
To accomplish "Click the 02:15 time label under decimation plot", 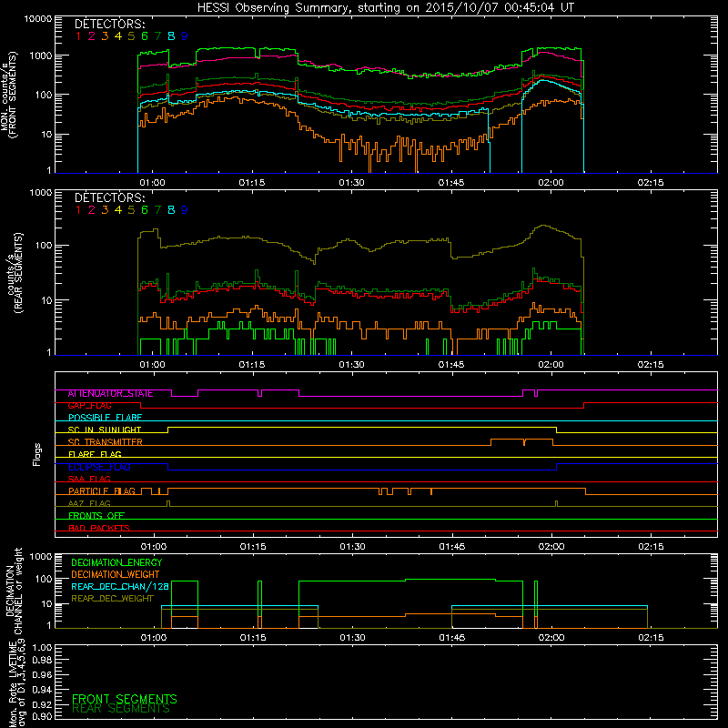I will tap(651, 638).
